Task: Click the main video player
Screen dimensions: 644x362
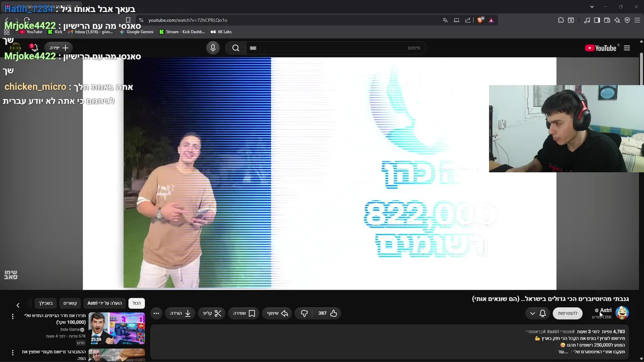Action: 319,173
